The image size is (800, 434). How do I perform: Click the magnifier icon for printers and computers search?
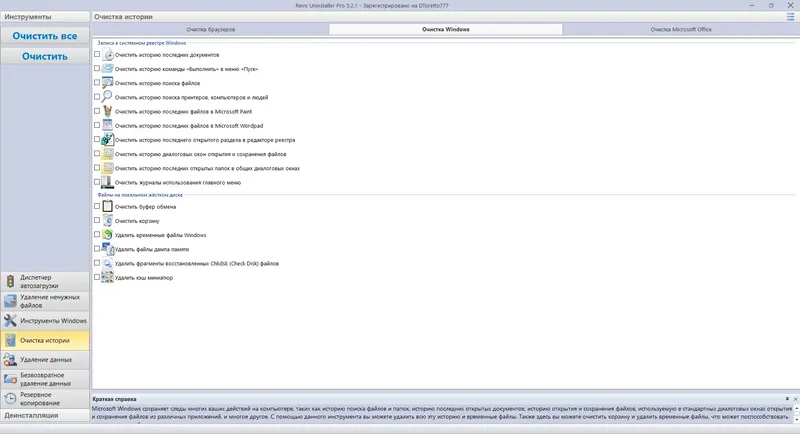point(107,97)
